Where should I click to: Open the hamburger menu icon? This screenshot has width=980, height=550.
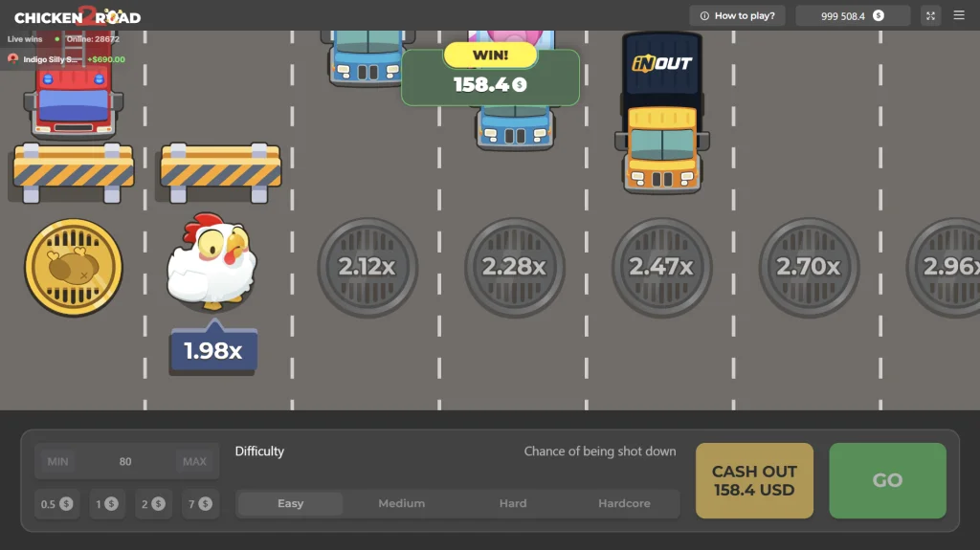coord(959,15)
